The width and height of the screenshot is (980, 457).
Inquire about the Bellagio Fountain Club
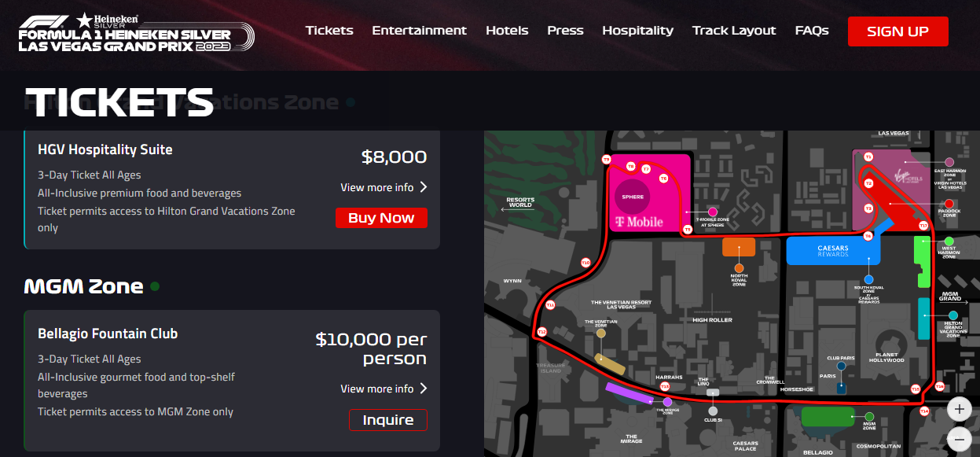pos(388,420)
